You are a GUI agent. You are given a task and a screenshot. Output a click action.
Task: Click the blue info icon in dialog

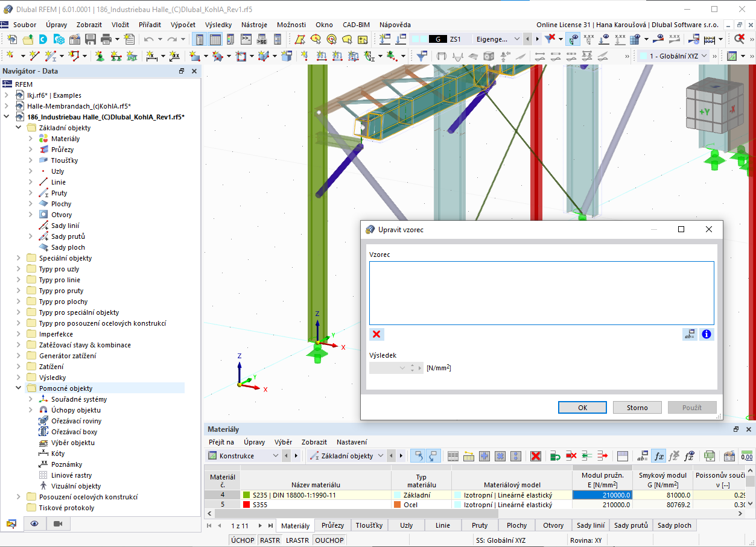pyautogui.click(x=707, y=334)
